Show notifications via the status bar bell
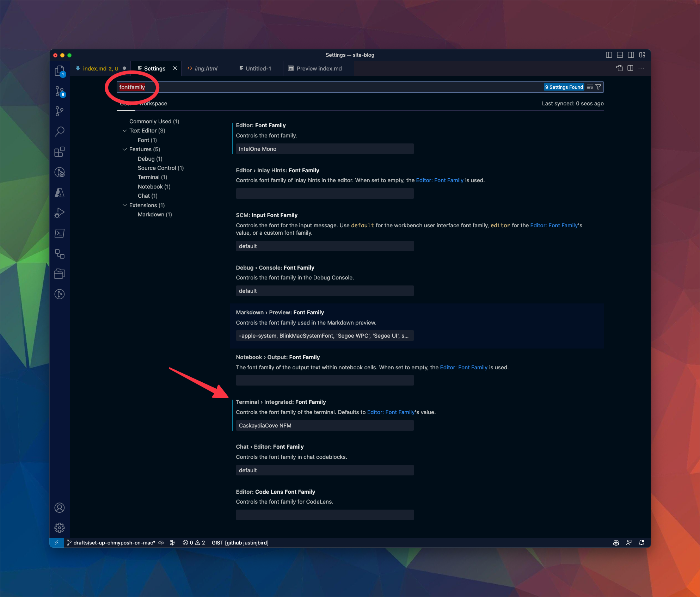 (642, 543)
